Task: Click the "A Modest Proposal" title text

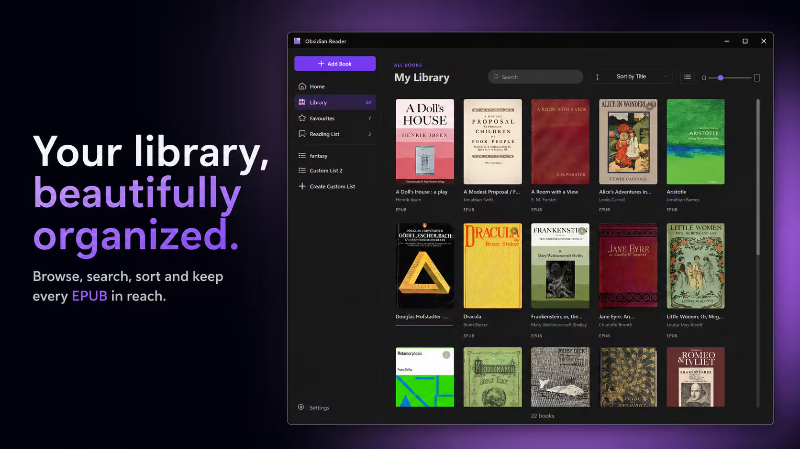Action: 491,192
